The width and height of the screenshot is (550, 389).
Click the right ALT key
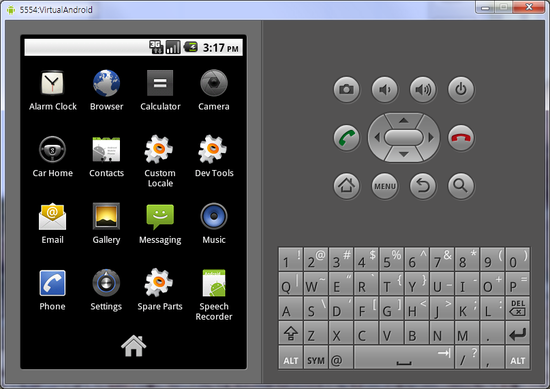tap(518, 357)
